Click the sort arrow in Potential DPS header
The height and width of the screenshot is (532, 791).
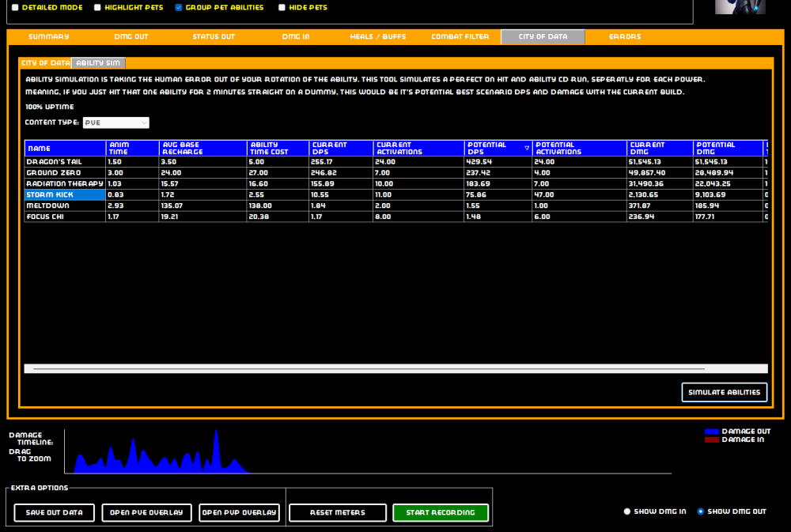coord(527,148)
